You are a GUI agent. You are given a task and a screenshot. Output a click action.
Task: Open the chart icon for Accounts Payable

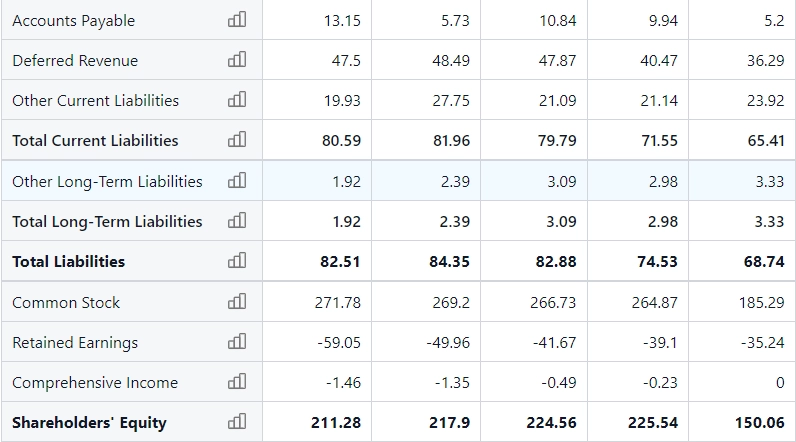pos(237,20)
